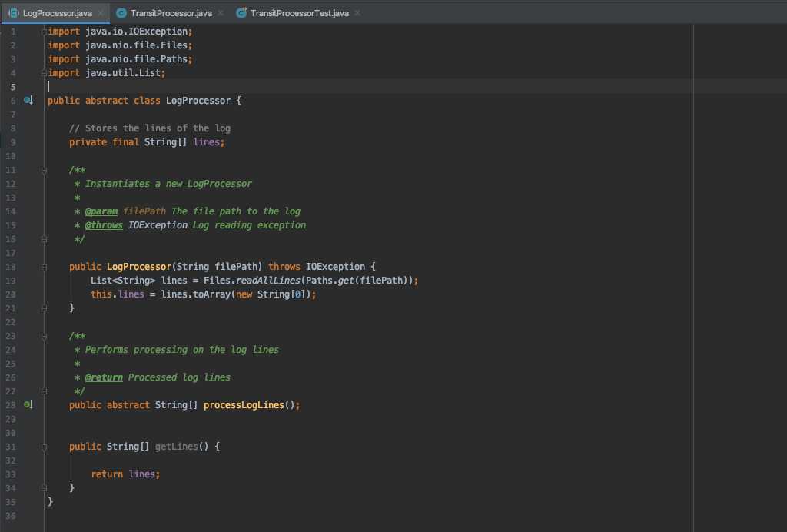This screenshot has height=532, width=787.
Task: Close the TransitProcessorTest.java tab
Action: 357,13
